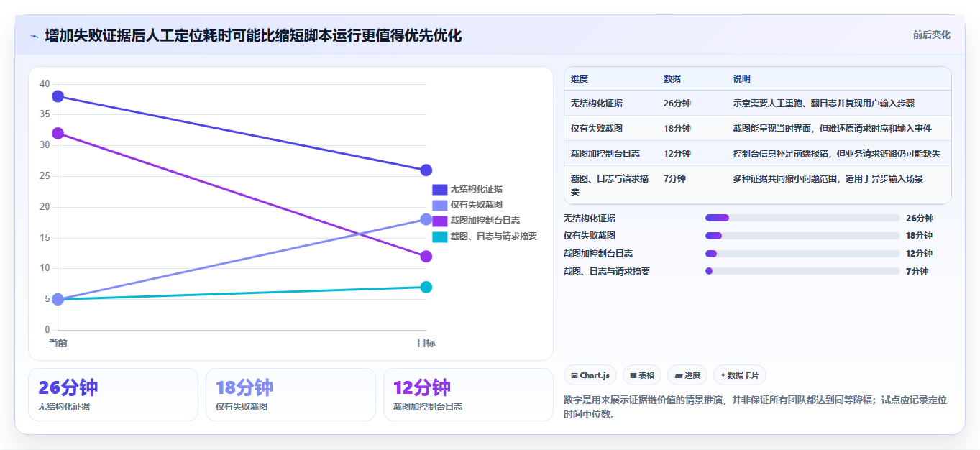Click the 当前 x-axis label

tap(58, 343)
